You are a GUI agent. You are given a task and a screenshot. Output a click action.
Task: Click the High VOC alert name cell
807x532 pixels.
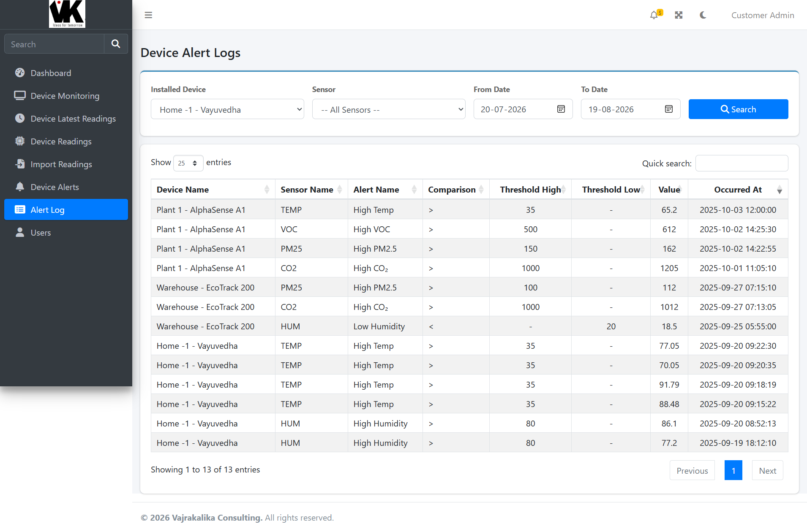point(385,229)
